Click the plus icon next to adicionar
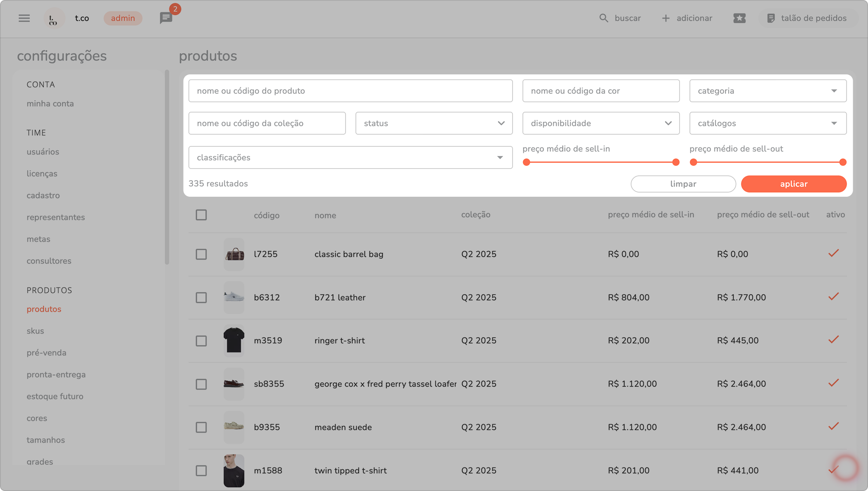The width and height of the screenshot is (868, 491). pos(665,18)
